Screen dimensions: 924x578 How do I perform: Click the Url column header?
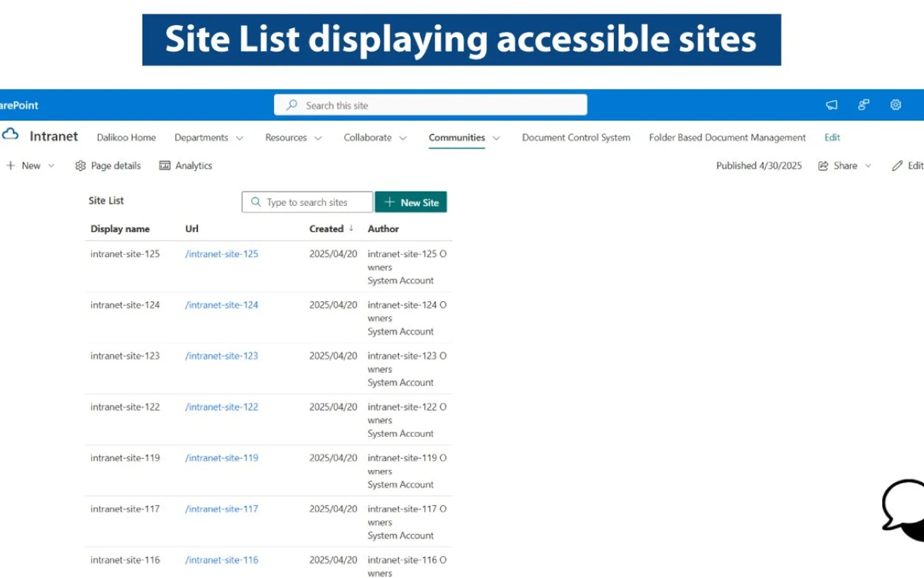[192, 229]
